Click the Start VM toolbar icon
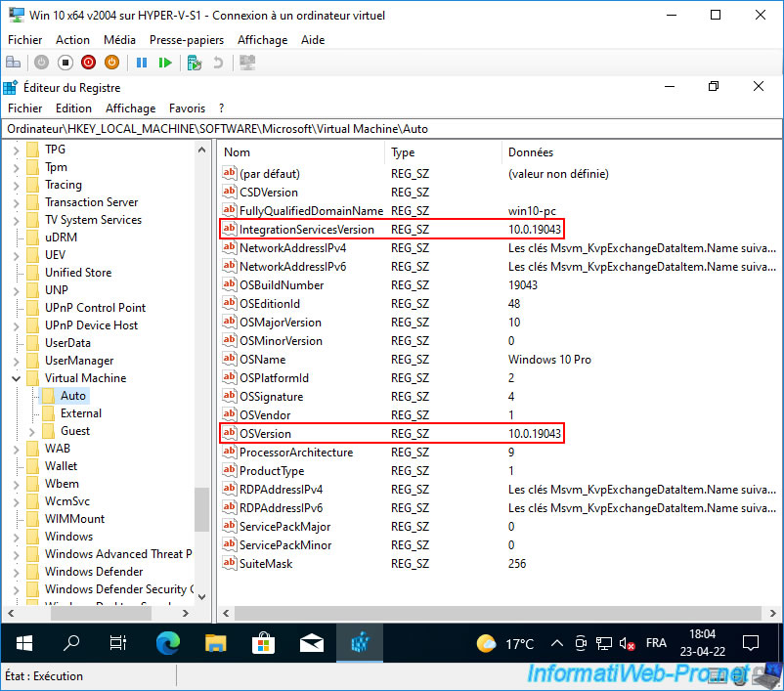Viewport: 784px width, 691px height. [x=41, y=63]
